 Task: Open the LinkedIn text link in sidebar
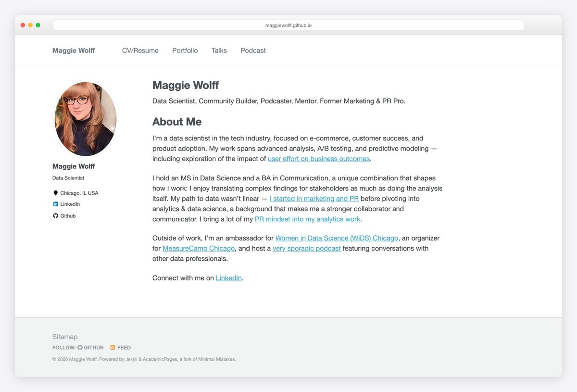(70, 204)
